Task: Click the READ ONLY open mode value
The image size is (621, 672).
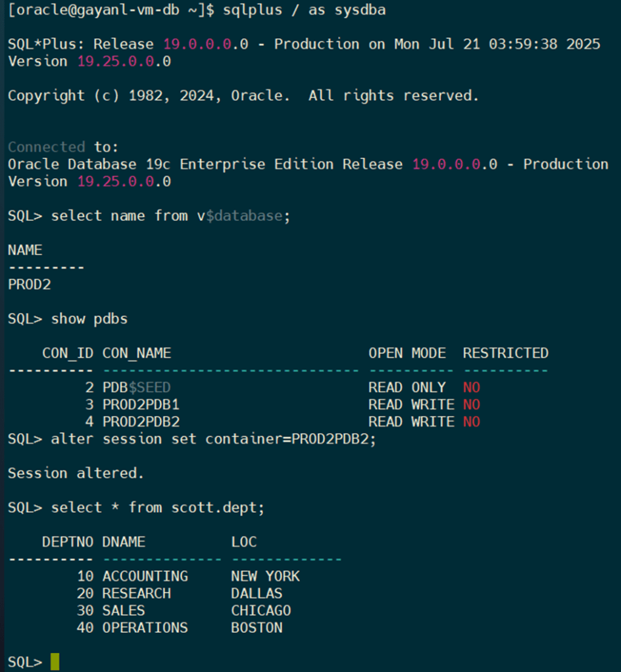Action: pyautogui.click(x=407, y=387)
